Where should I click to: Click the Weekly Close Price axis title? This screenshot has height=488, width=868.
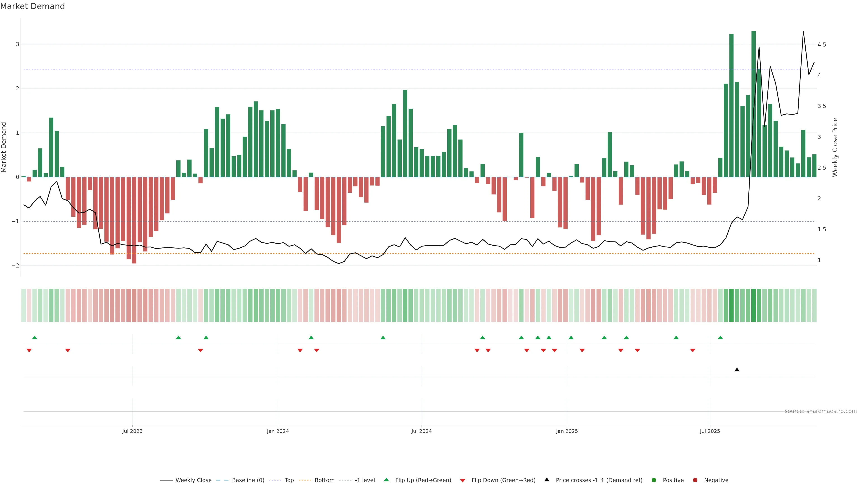(835, 147)
